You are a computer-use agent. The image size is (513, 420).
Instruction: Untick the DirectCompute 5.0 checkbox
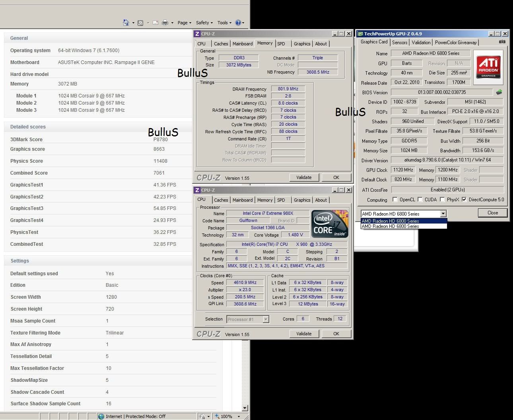click(464, 200)
